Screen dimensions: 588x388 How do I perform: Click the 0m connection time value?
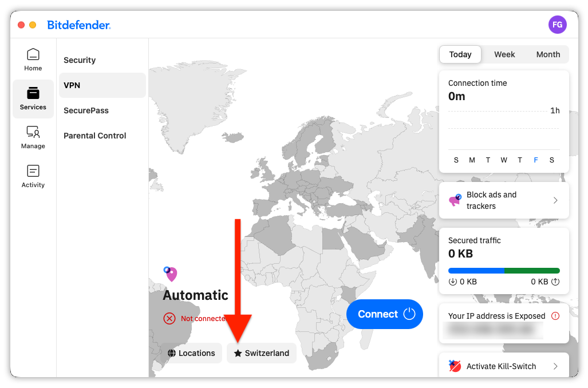(456, 96)
